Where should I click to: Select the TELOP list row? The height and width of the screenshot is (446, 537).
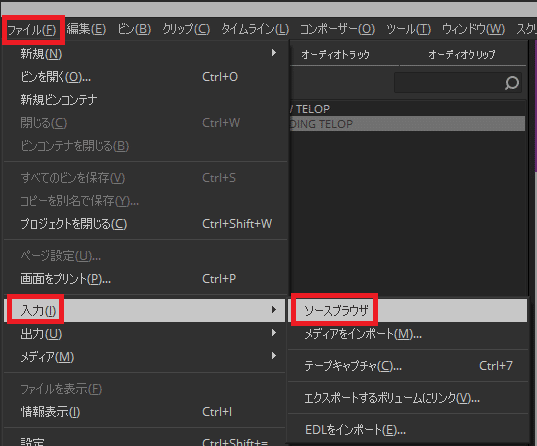[408, 109]
